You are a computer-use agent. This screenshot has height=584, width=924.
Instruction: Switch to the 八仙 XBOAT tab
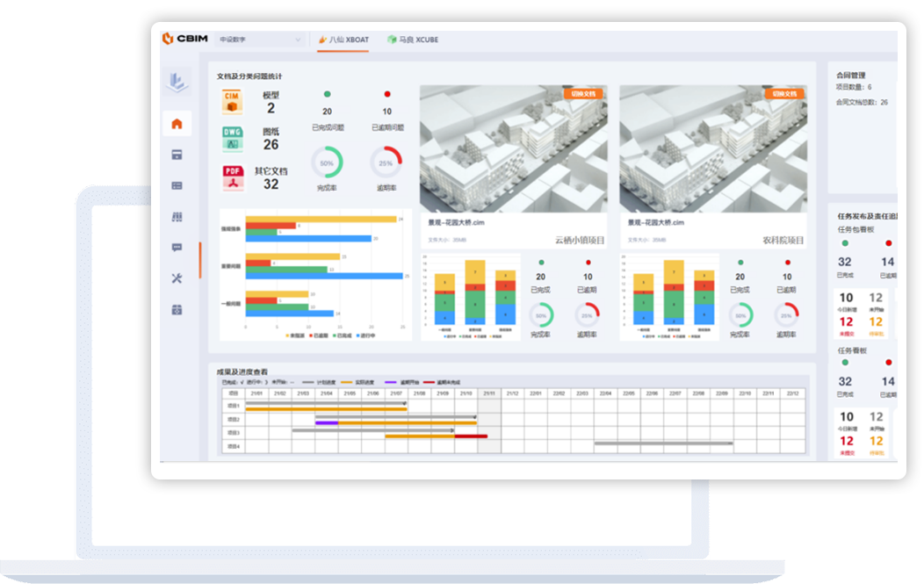tap(343, 40)
